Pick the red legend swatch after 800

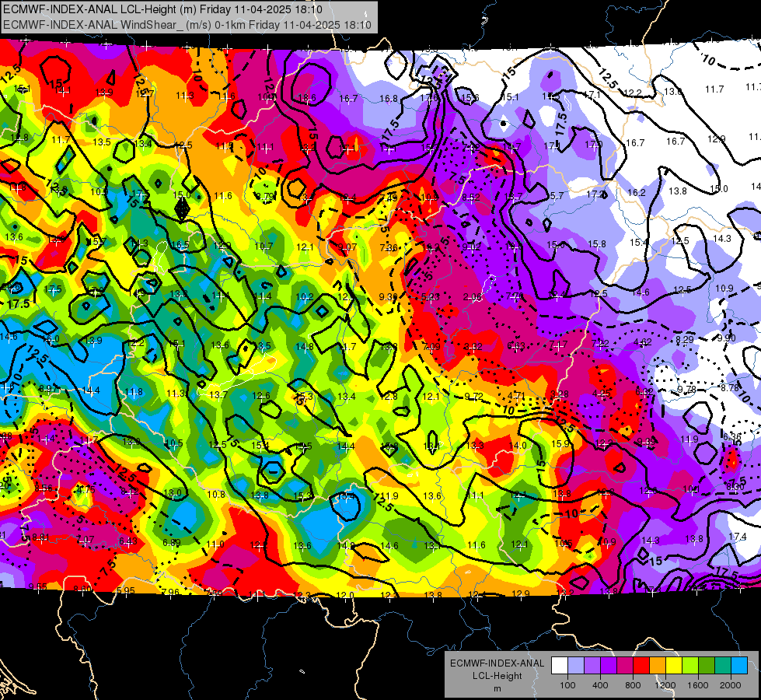pyautogui.click(x=641, y=666)
